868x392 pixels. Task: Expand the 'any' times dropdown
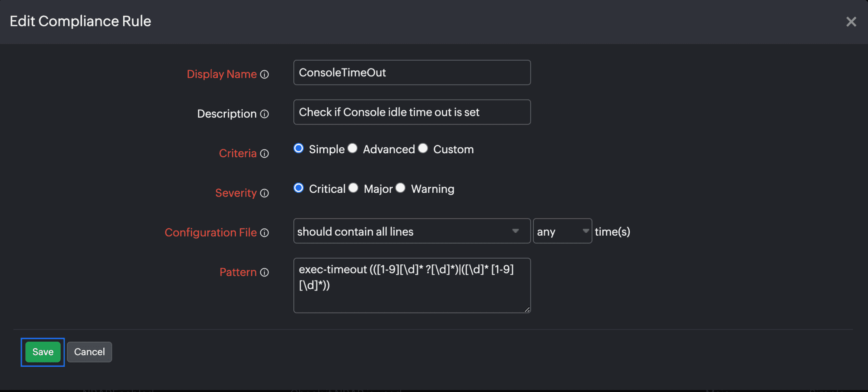[x=562, y=231]
